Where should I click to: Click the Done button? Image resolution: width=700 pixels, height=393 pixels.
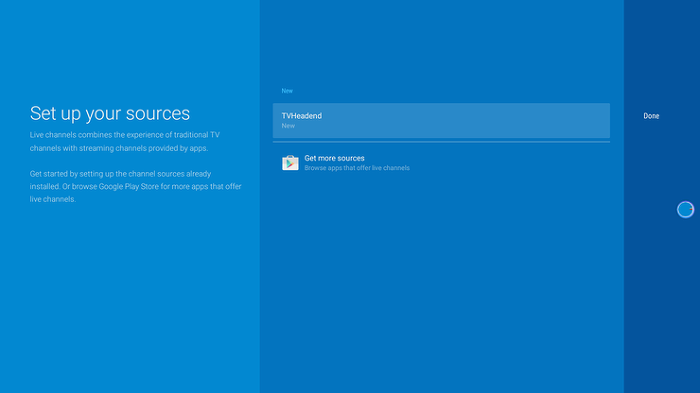point(651,116)
